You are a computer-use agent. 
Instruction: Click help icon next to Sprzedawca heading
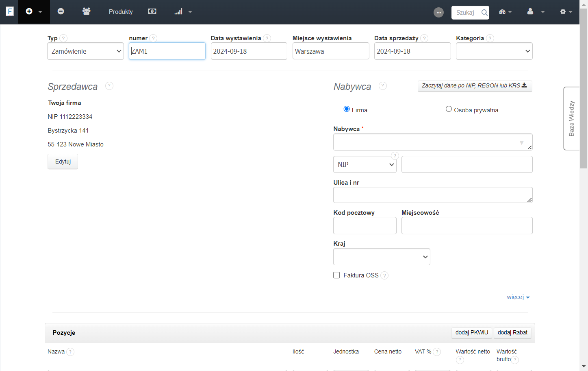tap(109, 86)
